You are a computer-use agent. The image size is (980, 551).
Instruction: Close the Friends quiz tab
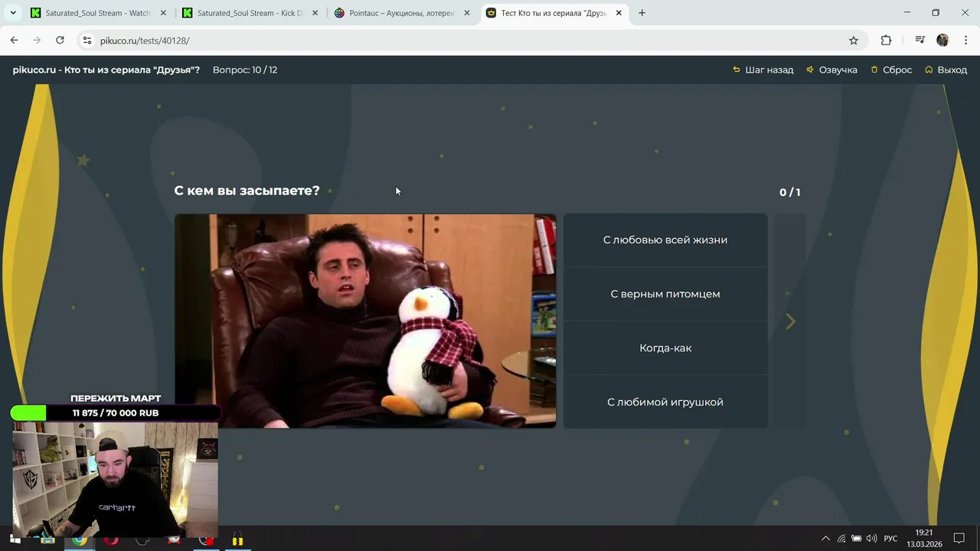619,13
